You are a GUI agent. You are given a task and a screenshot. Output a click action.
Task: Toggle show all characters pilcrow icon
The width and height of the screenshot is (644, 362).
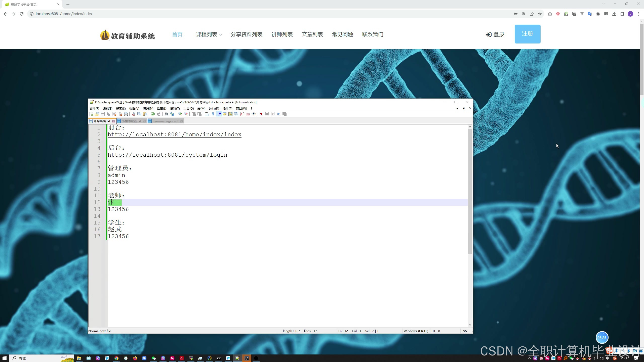point(213,114)
